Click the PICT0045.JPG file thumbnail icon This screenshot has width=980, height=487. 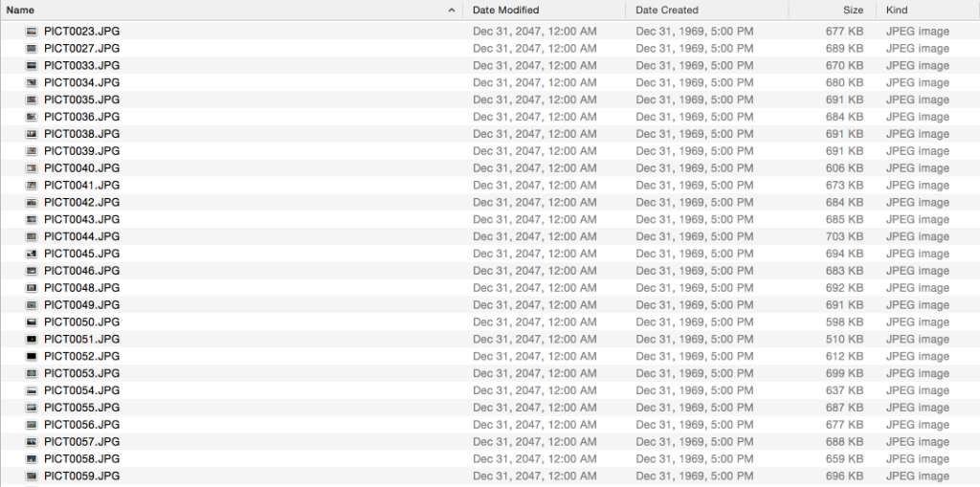click(x=32, y=254)
